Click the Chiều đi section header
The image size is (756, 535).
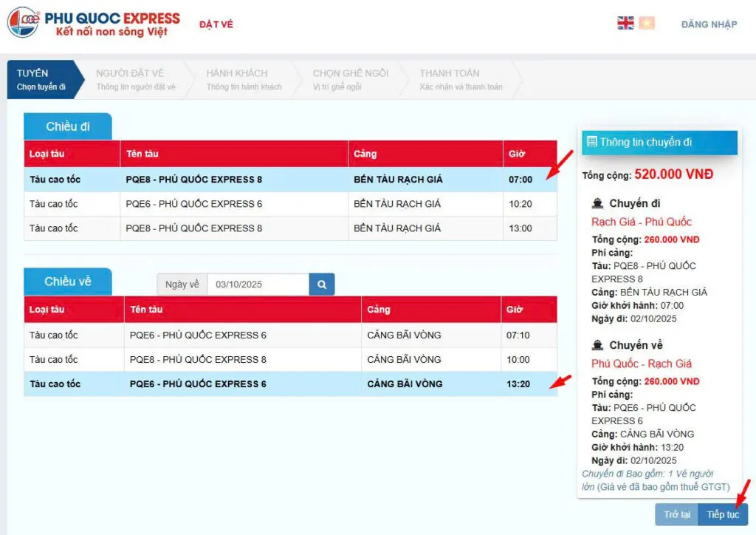[68, 126]
